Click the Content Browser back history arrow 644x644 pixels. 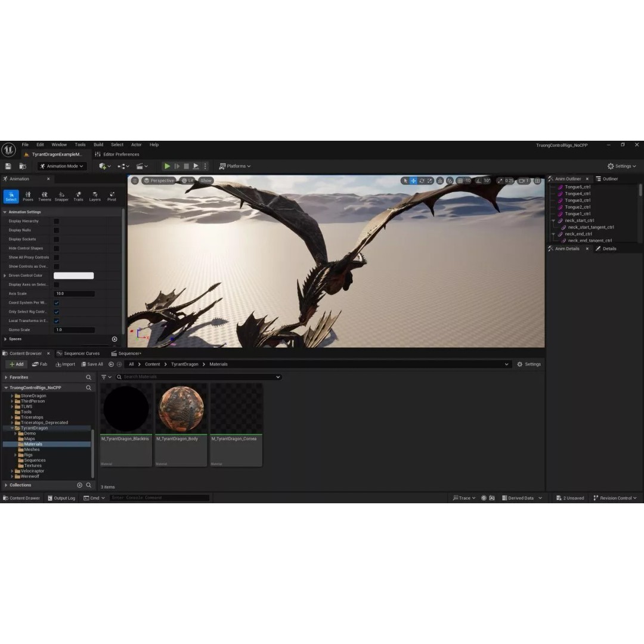[x=111, y=365]
